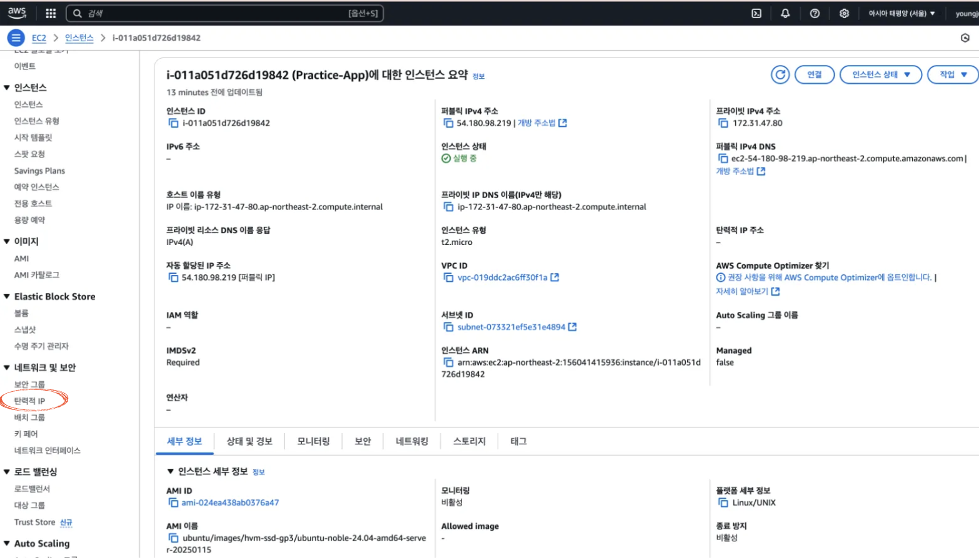Copy the private IP DNS name
Screen dimensions: 979x560
pyautogui.click(x=448, y=207)
